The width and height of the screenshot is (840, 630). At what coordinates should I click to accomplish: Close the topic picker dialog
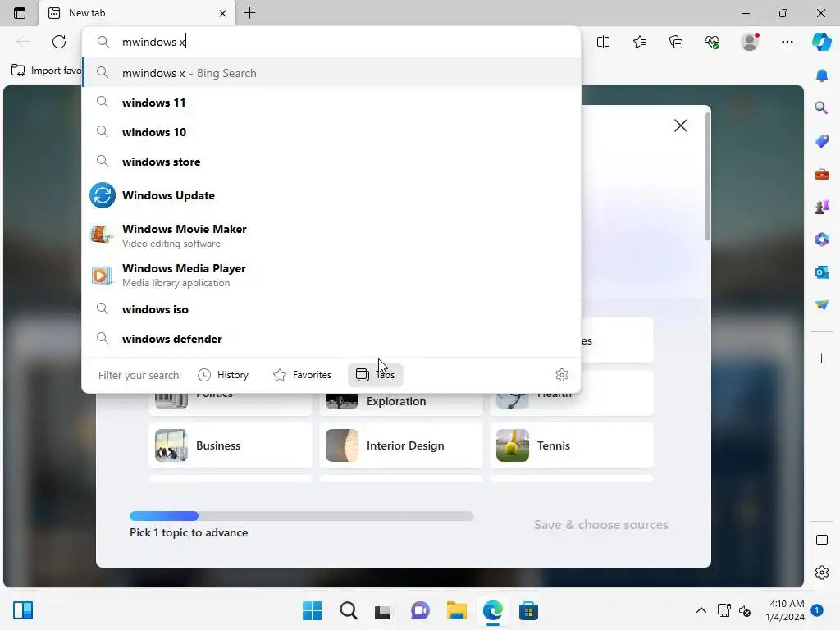coord(680,126)
